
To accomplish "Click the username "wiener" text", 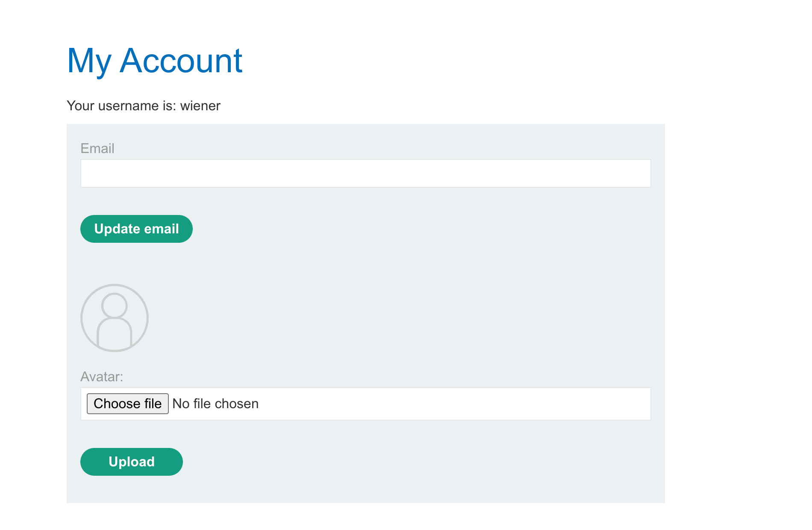I will 200,106.
